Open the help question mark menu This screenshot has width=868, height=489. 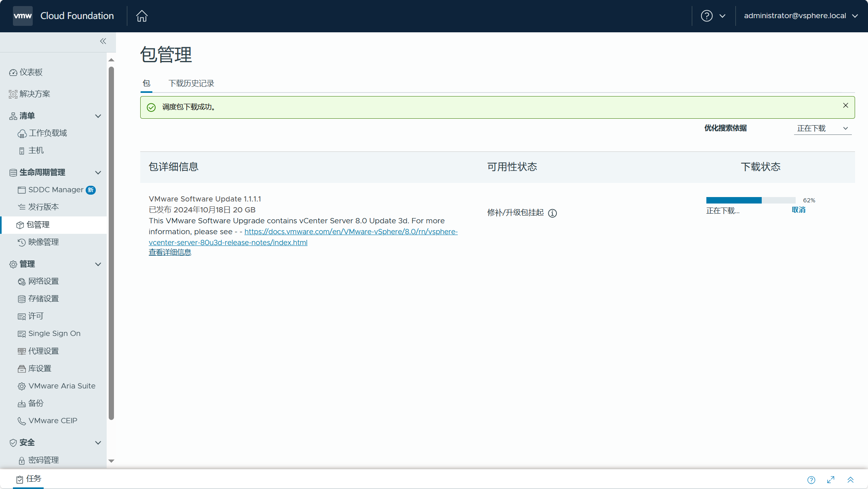tap(706, 16)
